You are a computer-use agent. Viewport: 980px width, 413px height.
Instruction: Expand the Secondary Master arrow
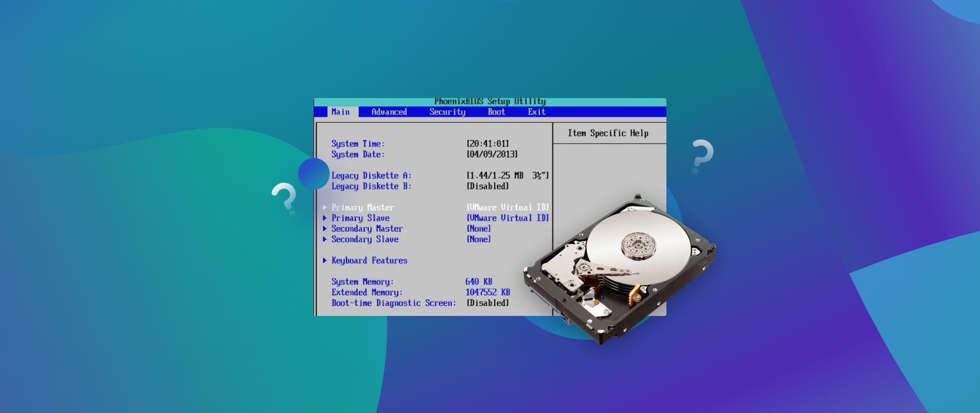point(325,229)
